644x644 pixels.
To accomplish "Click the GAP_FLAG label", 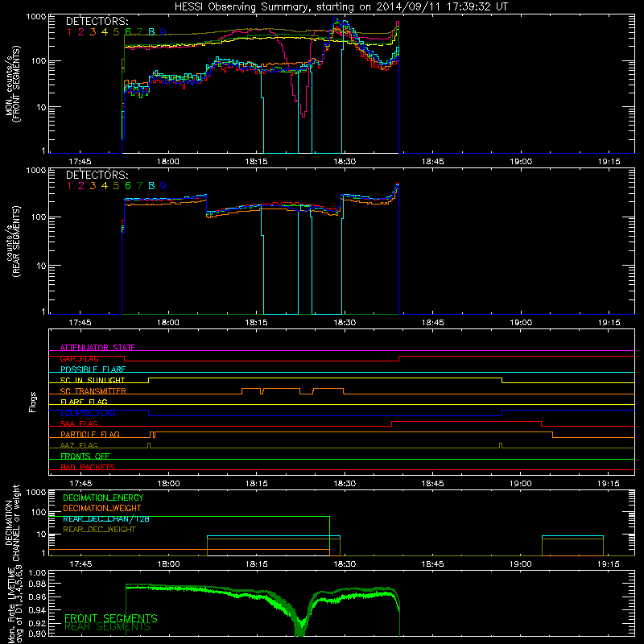I will click(x=79, y=358).
